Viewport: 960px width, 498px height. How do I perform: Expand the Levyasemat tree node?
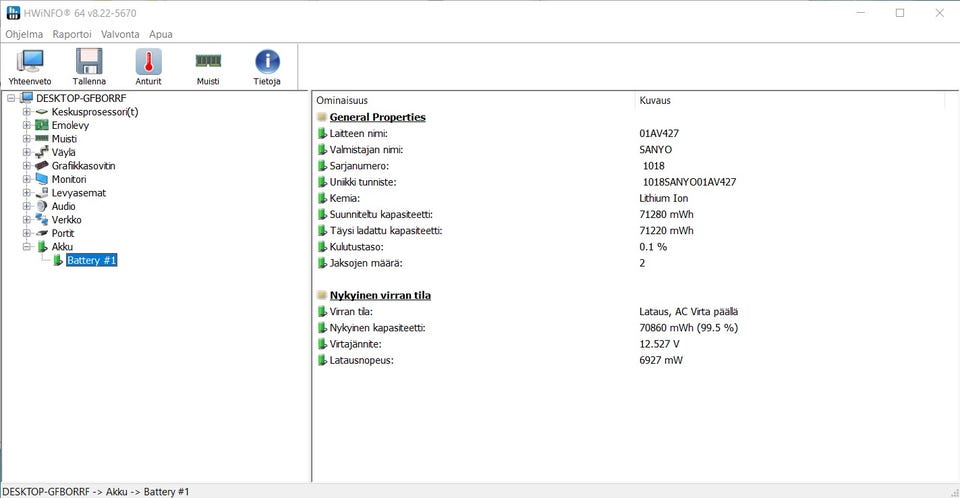pyautogui.click(x=26, y=192)
